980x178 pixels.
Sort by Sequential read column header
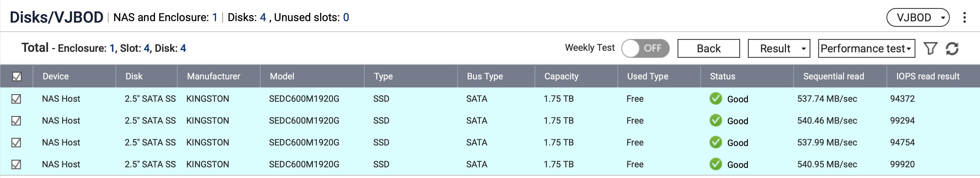tap(833, 76)
